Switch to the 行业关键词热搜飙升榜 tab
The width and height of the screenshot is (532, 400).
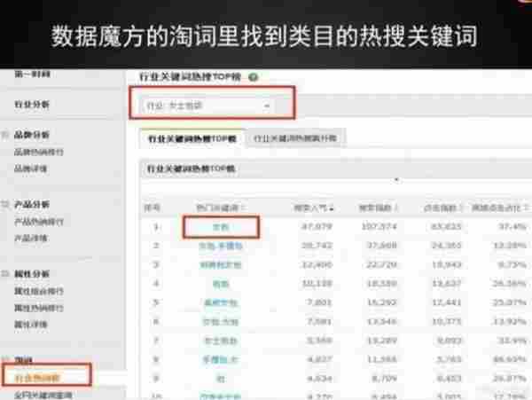(x=295, y=138)
